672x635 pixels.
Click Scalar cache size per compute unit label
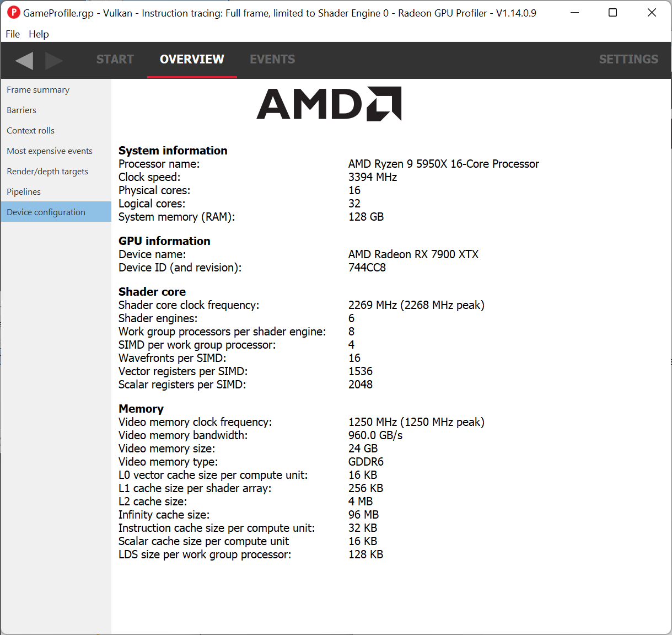pos(203,541)
